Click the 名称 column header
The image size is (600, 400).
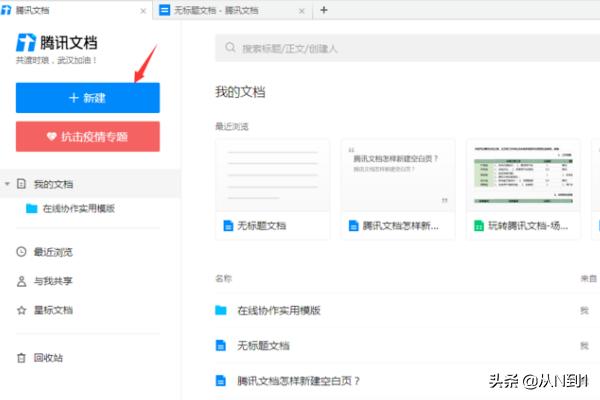tap(223, 279)
